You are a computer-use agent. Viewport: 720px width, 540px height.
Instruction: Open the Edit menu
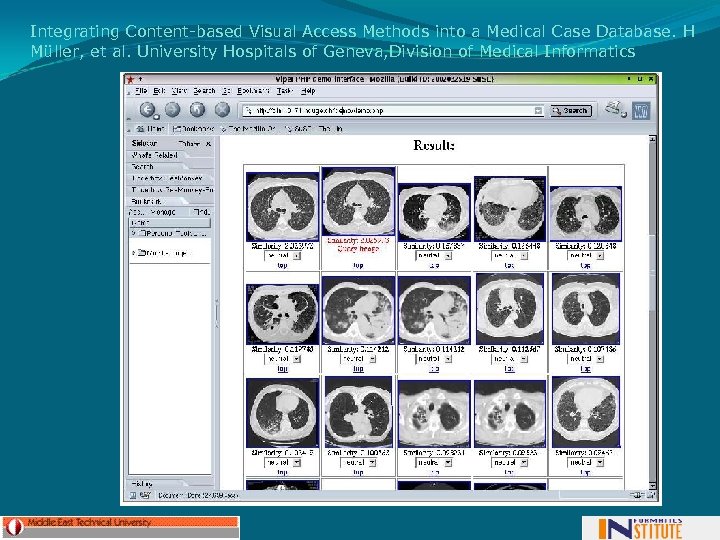[159, 91]
